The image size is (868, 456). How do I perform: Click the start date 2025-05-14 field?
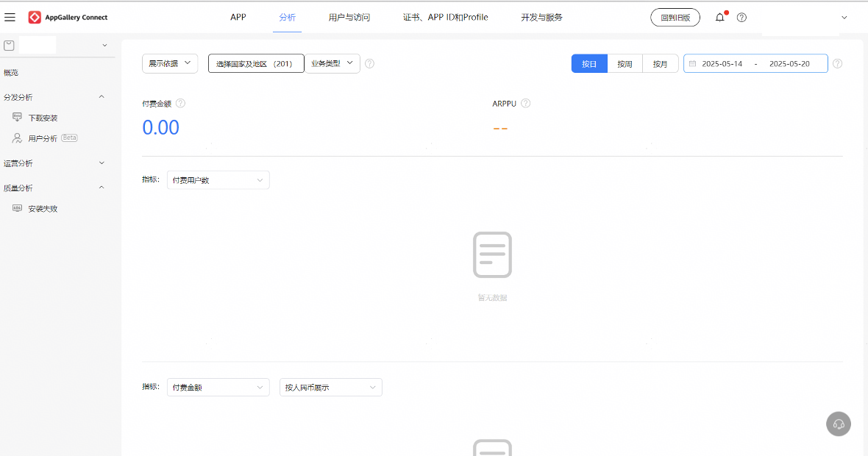point(722,64)
